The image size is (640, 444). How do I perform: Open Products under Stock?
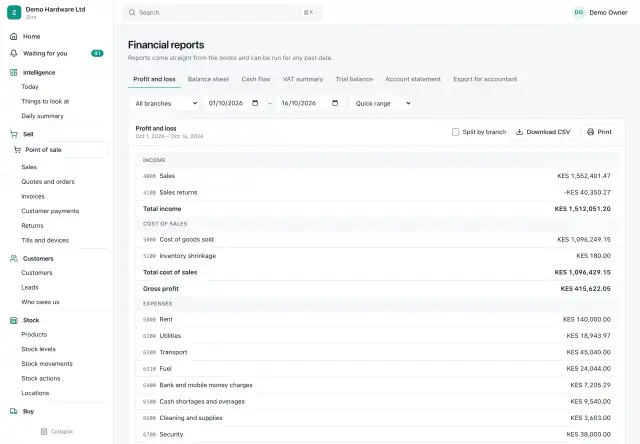click(34, 334)
